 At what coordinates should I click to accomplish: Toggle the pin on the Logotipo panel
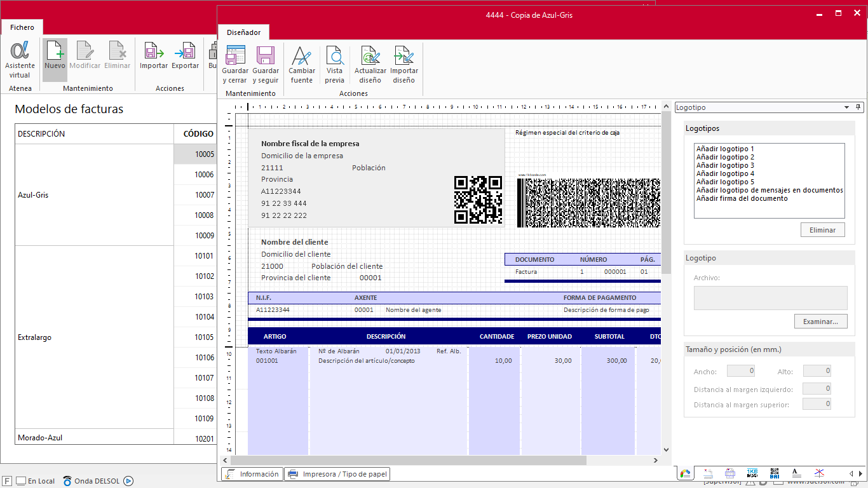click(x=858, y=107)
